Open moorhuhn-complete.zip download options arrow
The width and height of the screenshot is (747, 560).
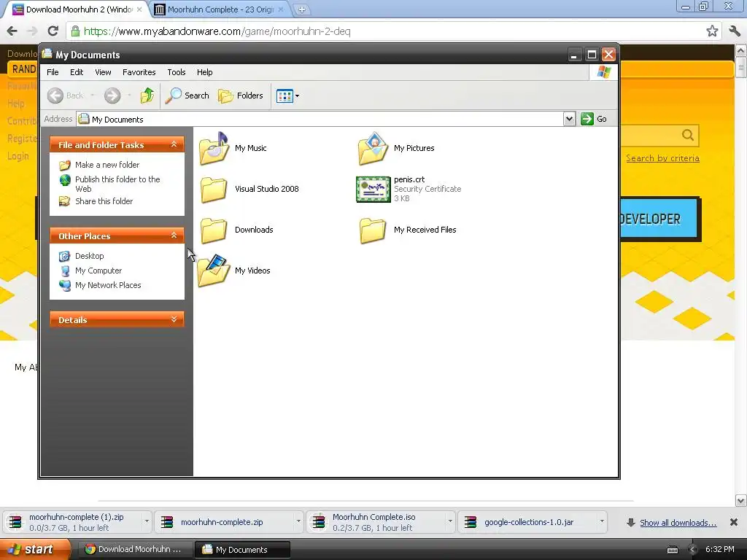click(298, 521)
